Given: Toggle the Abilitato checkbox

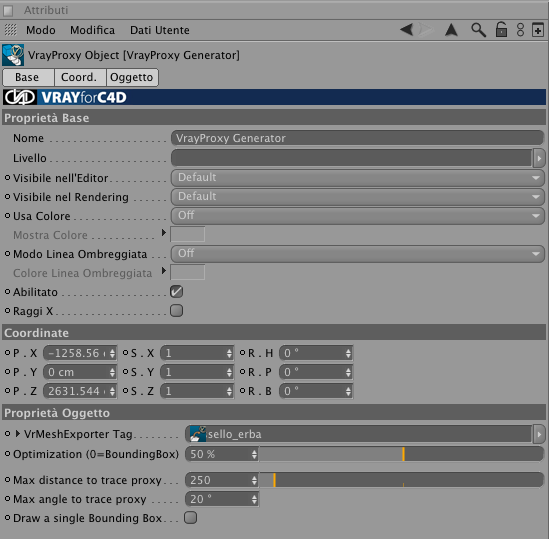Looking at the screenshot, I should (176, 291).
